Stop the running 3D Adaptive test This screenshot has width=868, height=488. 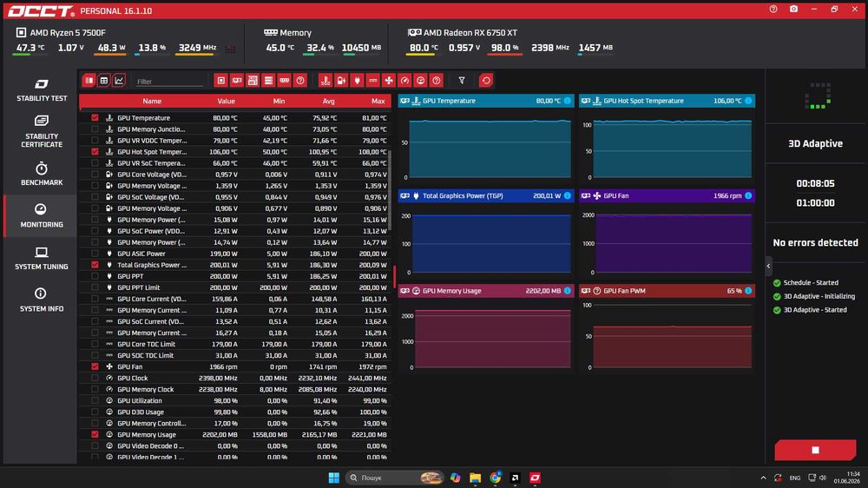(815, 450)
